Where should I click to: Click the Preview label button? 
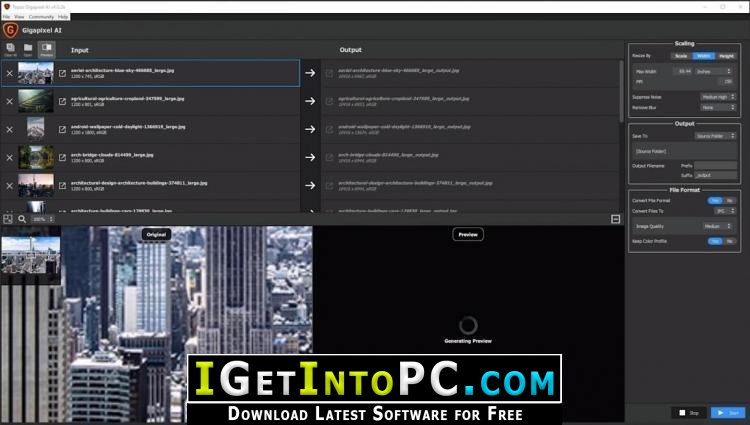pos(468,234)
